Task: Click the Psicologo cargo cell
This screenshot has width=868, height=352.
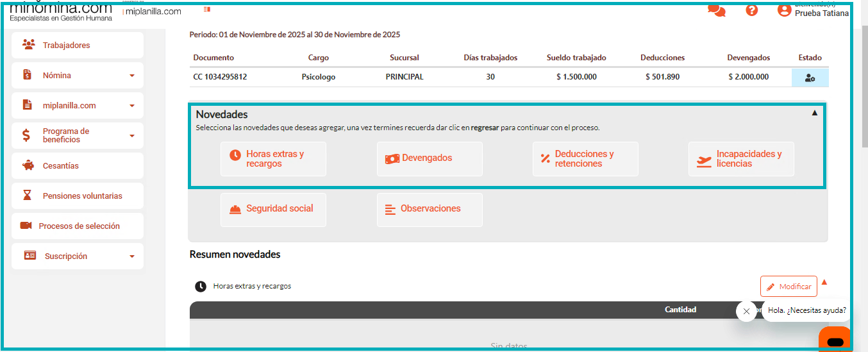Action: click(x=319, y=77)
